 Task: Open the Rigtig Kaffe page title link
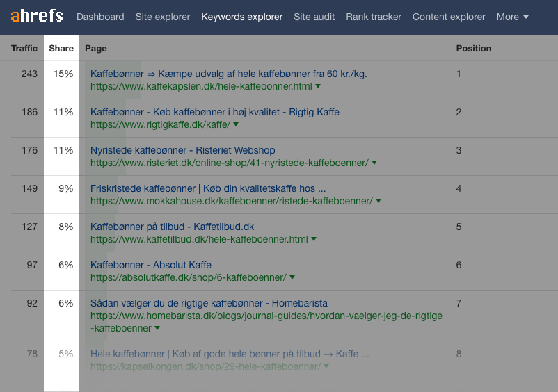tap(214, 112)
